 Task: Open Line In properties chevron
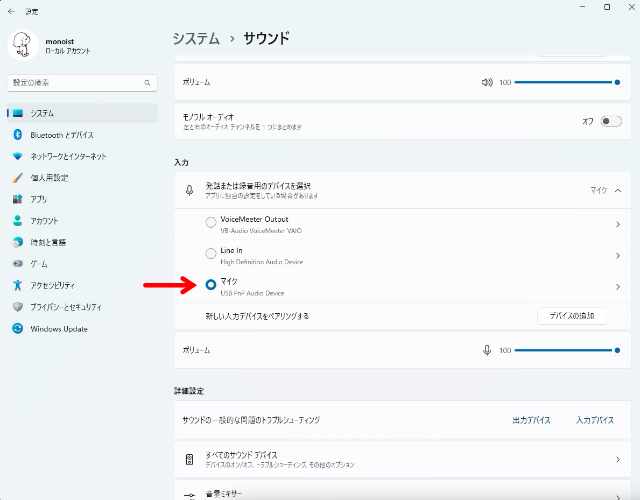(x=618, y=256)
